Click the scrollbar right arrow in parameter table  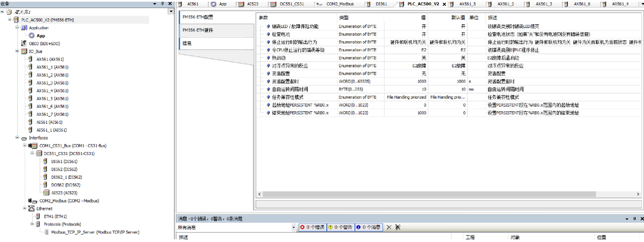coord(638,194)
